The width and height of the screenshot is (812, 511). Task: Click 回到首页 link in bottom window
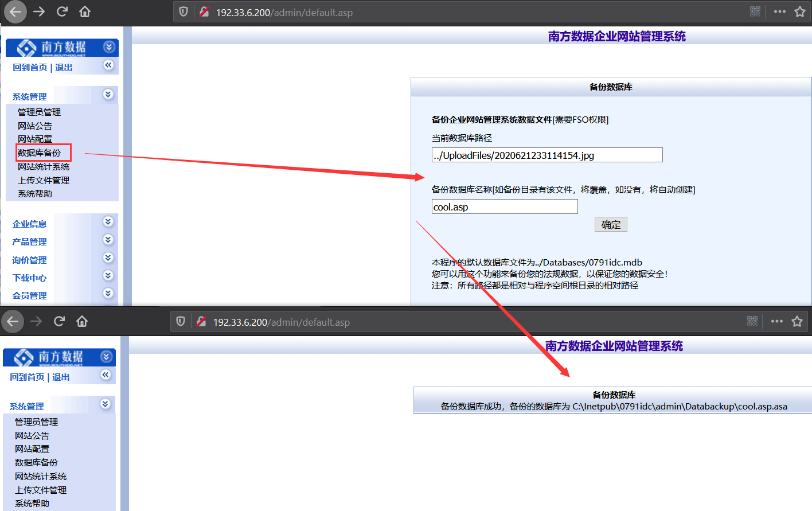click(27, 377)
